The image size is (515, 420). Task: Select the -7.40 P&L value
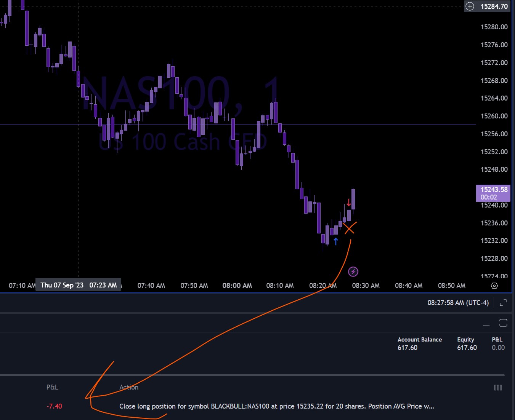click(x=54, y=406)
